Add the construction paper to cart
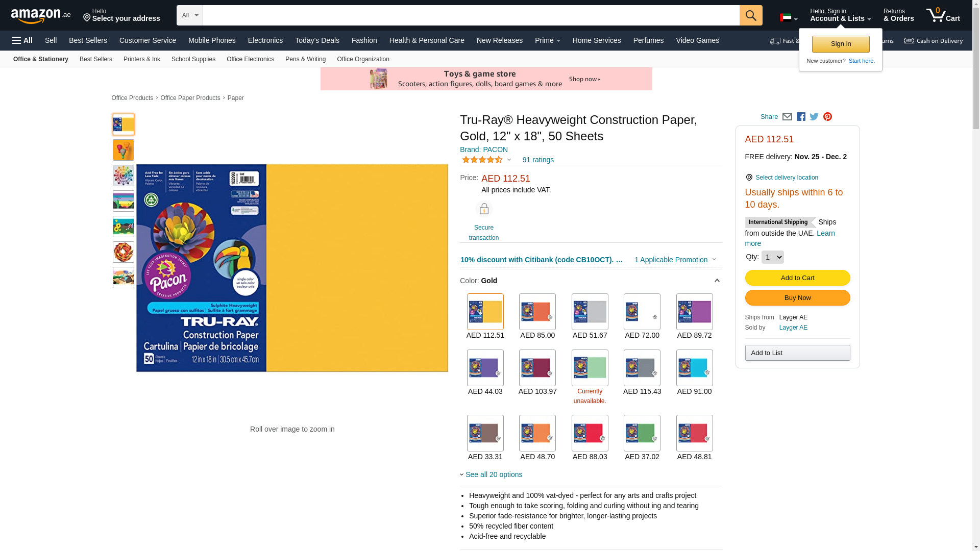The image size is (980, 551). [797, 278]
